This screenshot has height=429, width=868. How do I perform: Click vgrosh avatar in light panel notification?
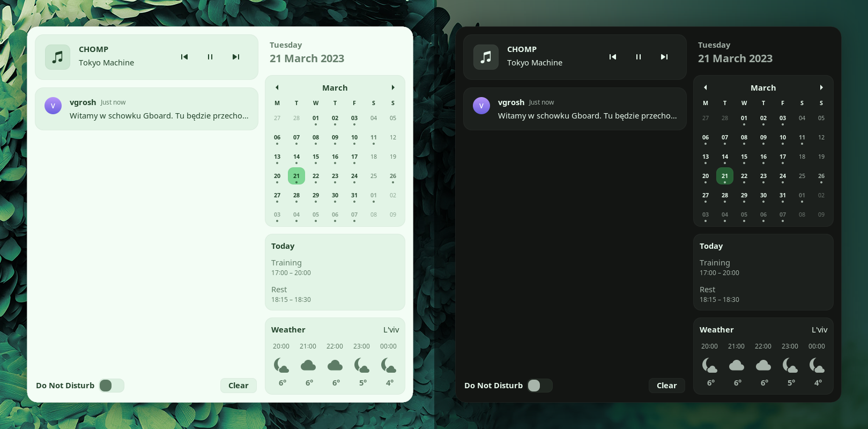pos(53,106)
